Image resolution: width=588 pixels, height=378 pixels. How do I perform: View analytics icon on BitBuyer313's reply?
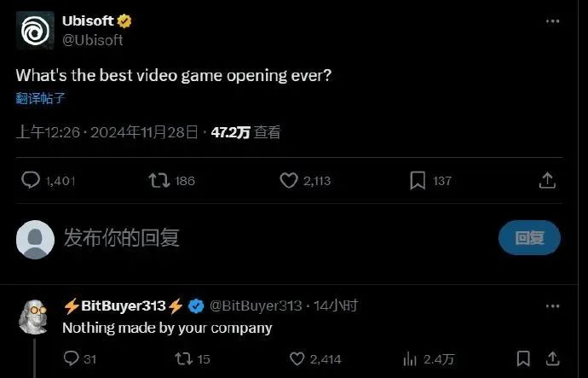click(410, 359)
